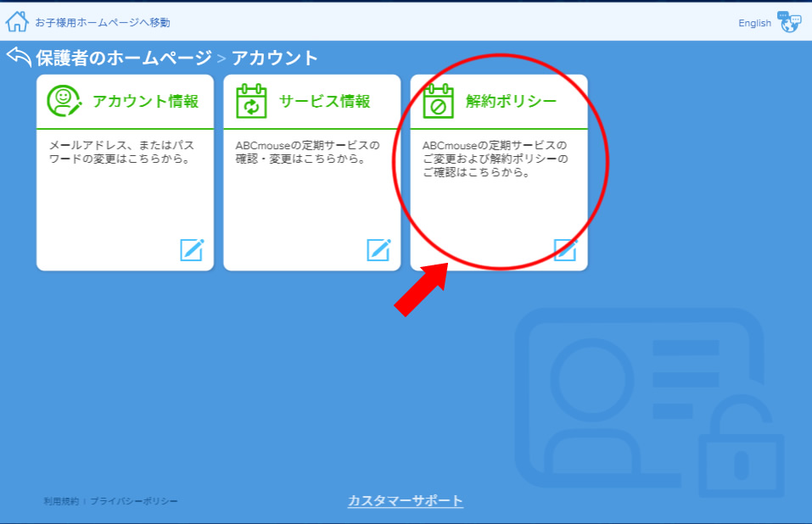Click the サービス情報 calendar refresh icon
Image resolution: width=812 pixels, height=524 pixels.
[251, 101]
